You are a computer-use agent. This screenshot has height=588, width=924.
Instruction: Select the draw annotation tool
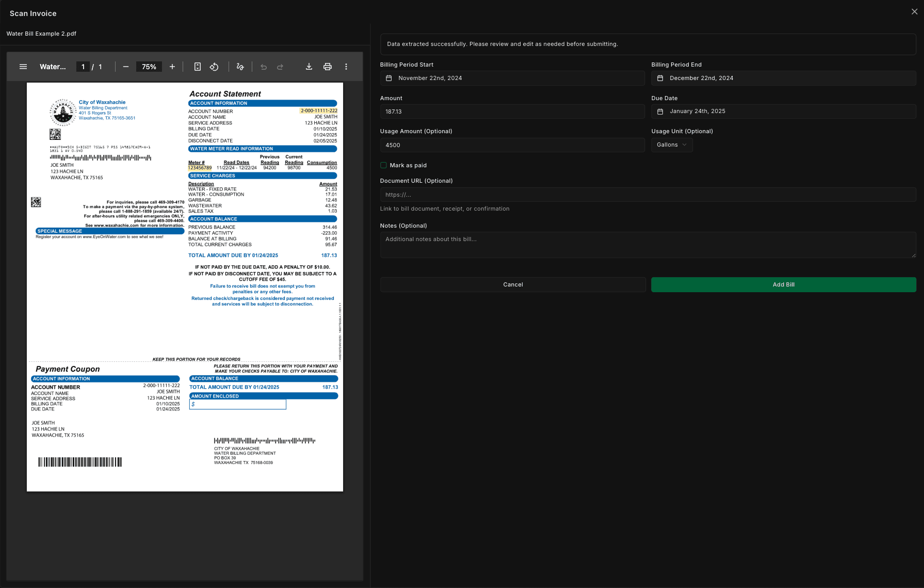coord(240,67)
